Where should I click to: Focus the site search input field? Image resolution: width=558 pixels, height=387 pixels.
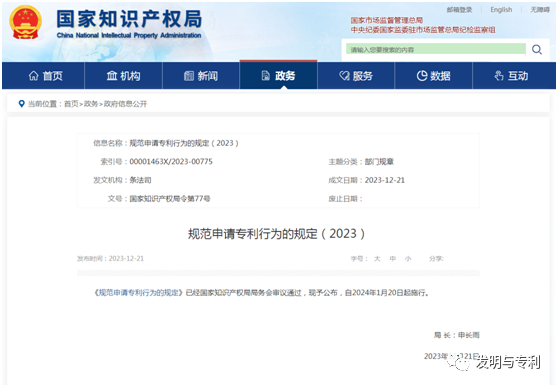(x=436, y=49)
